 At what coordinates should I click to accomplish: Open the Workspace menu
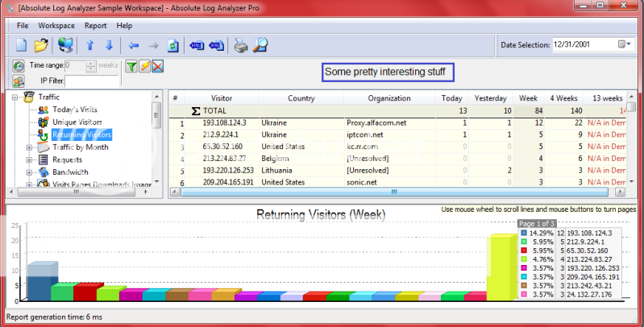(56, 26)
